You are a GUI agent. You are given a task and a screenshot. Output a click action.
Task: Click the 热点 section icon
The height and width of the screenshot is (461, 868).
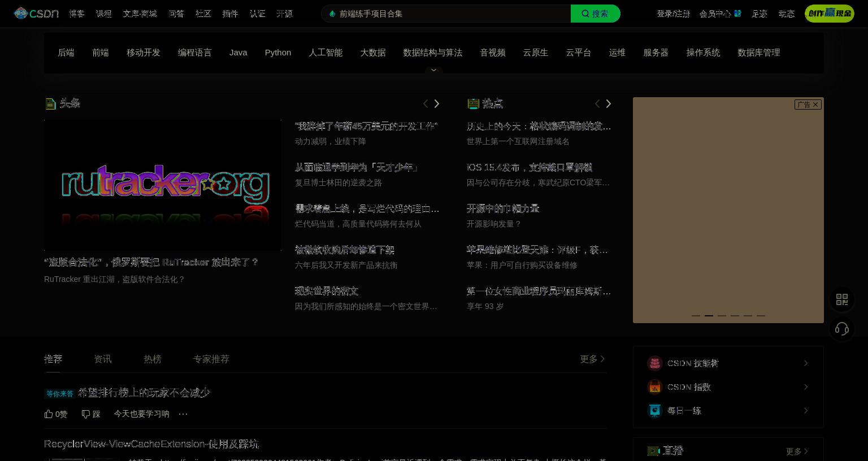tap(474, 103)
